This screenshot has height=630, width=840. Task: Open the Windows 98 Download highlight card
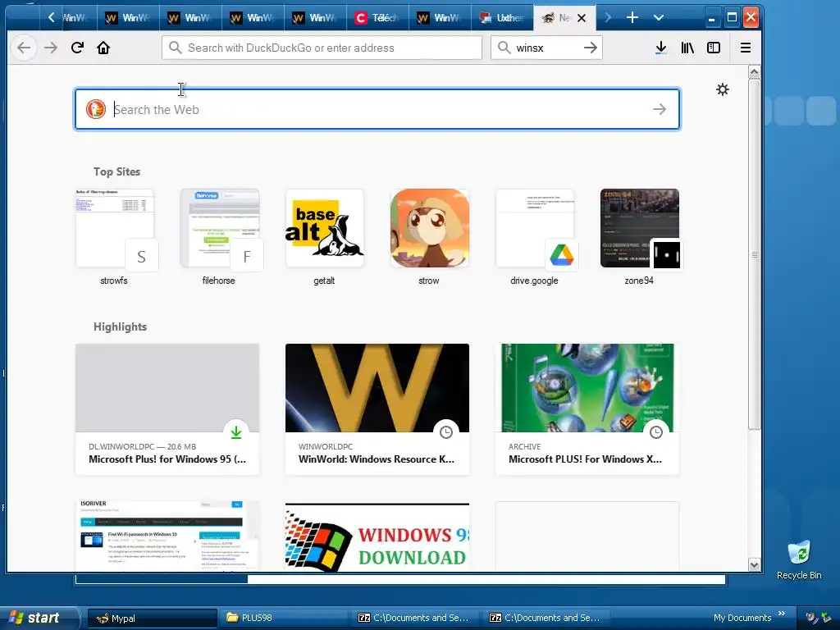pos(377,536)
